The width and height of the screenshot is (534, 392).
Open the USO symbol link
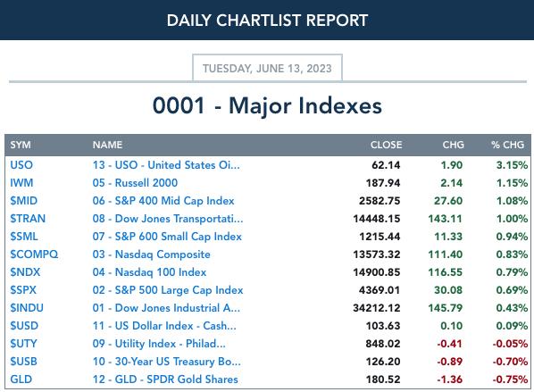click(21, 165)
